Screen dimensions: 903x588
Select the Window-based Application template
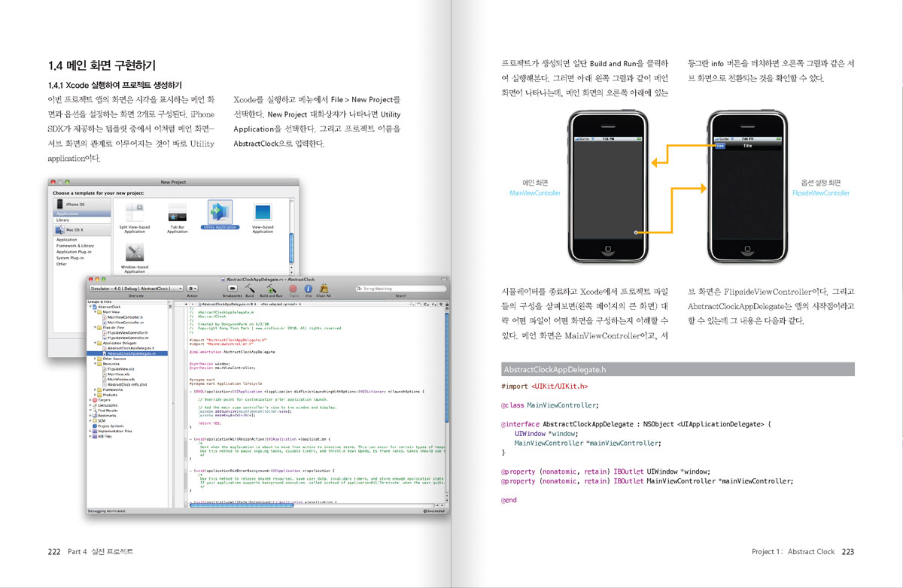click(135, 253)
